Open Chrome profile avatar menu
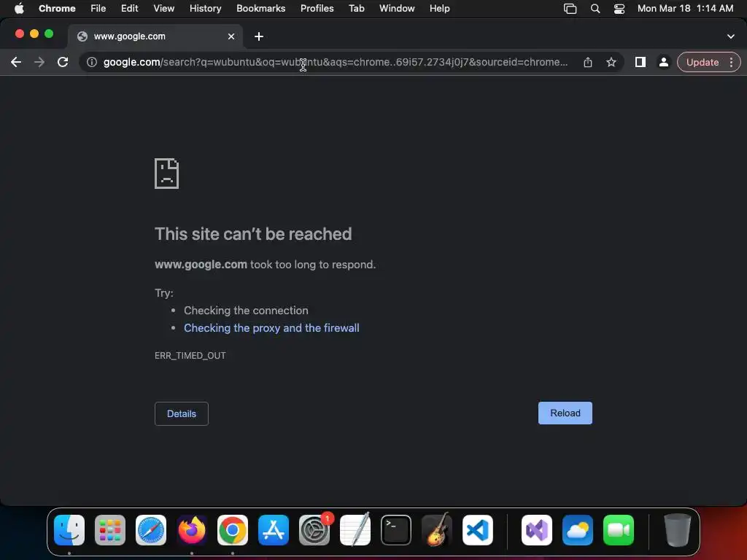The image size is (747, 560). 663,63
